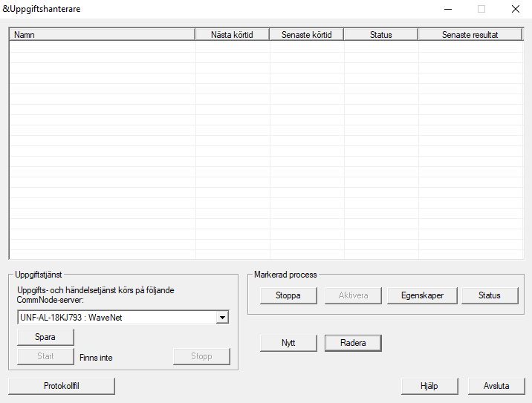Click the Status button under Markerad process
Screen dimensions: 532x403
click(489, 295)
